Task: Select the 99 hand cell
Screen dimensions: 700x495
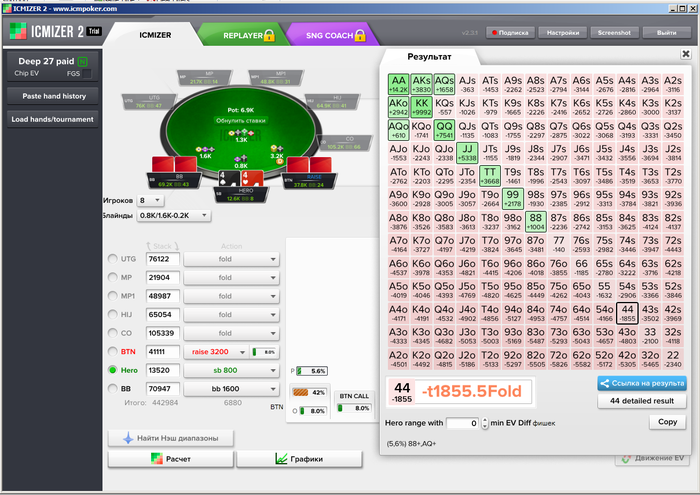Action: (x=513, y=199)
